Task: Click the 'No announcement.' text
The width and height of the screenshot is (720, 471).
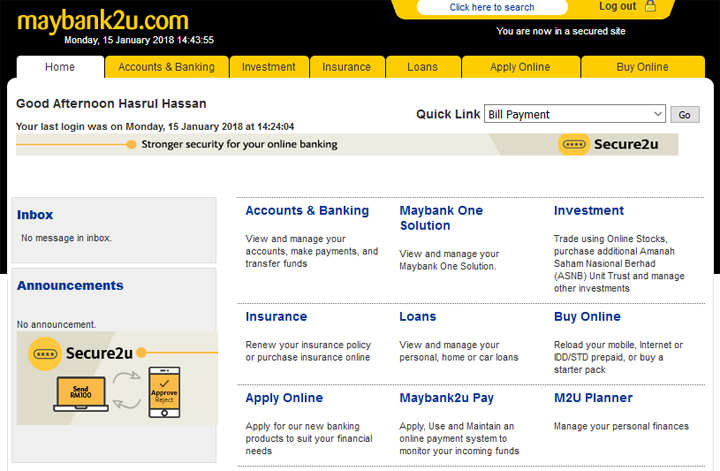Action: pyautogui.click(x=56, y=325)
